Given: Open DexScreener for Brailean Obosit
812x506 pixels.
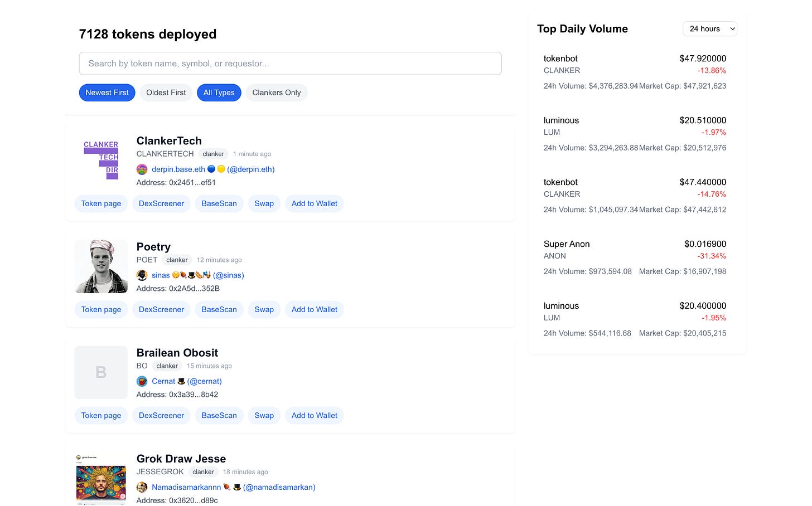Looking at the screenshot, I should (x=161, y=415).
